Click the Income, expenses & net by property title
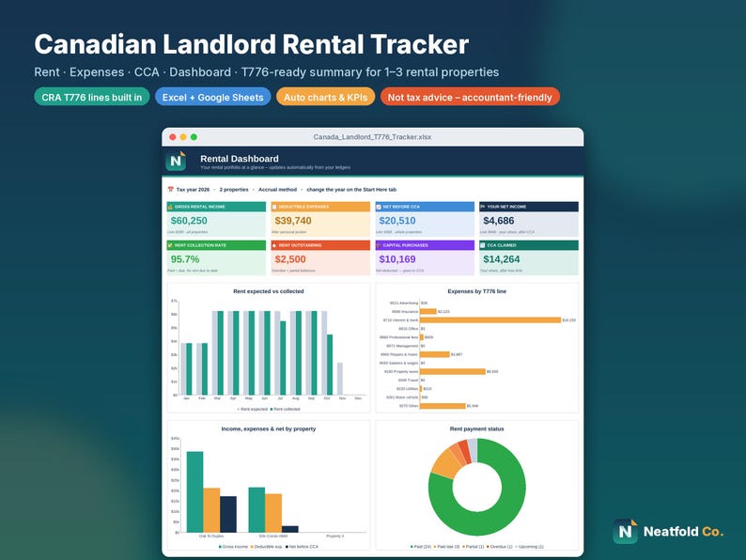Image resolution: width=746 pixels, height=560 pixels. click(x=269, y=428)
